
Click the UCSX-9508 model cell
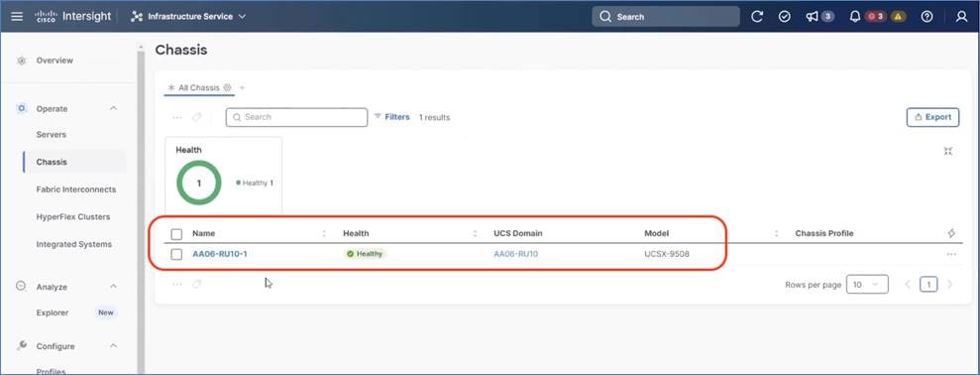pos(667,254)
